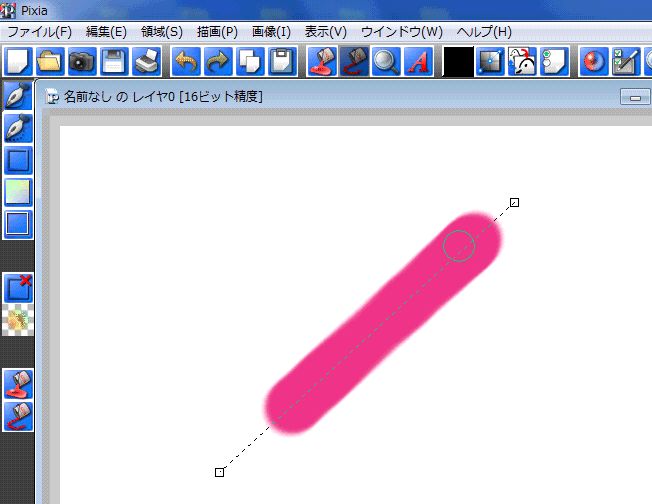The height and width of the screenshot is (504, 652).
Task: Select the paint bucket fill in toolbar
Action: coord(322,62)
